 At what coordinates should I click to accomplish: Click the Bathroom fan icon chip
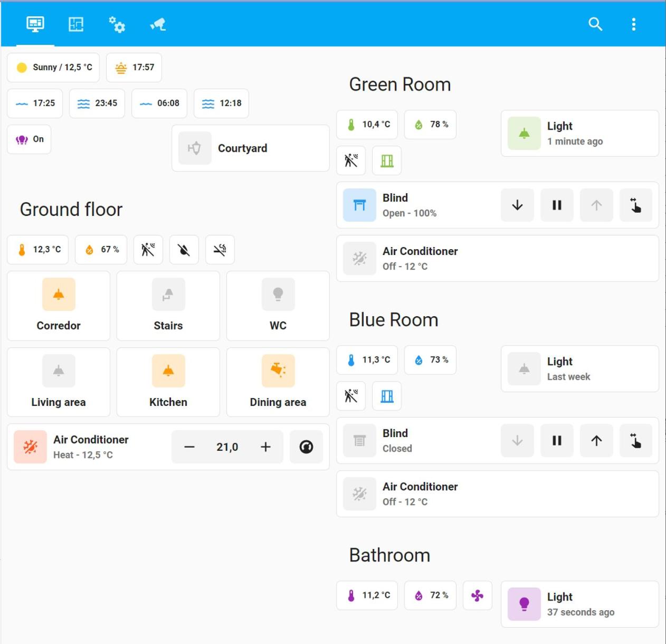tap(478, 595)
